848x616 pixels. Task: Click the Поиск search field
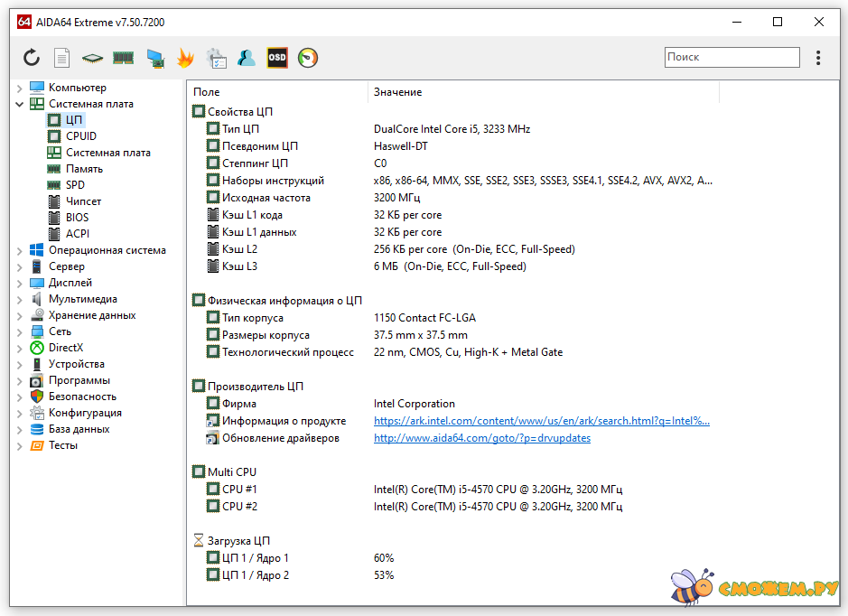pyautogui.click(x=732, y=57)
